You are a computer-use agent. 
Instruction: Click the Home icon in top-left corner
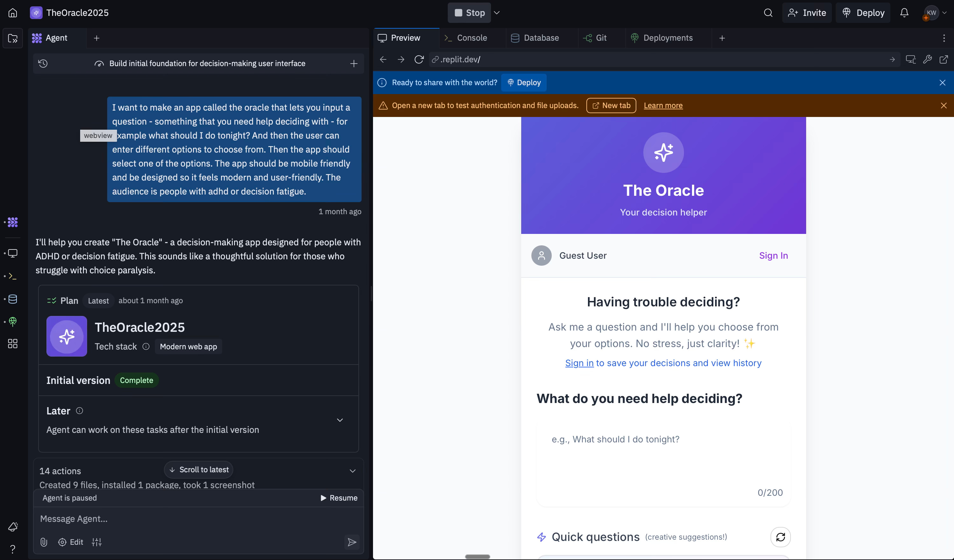coord(12,13)
